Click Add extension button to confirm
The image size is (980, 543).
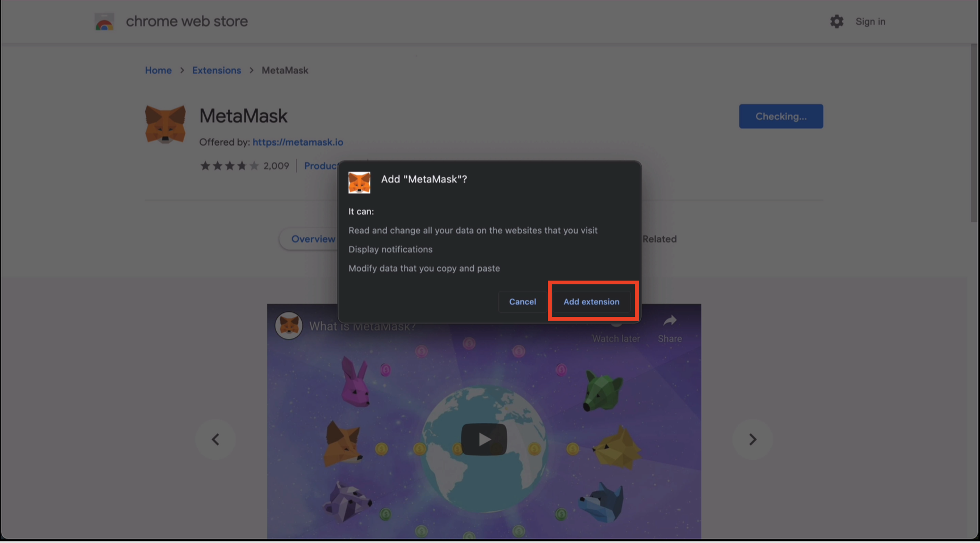click(591, 302)
